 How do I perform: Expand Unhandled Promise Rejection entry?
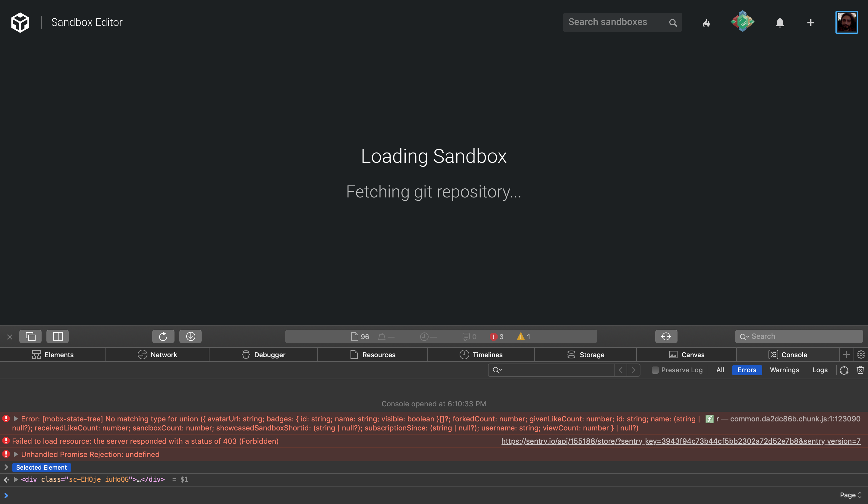[15, 454]
